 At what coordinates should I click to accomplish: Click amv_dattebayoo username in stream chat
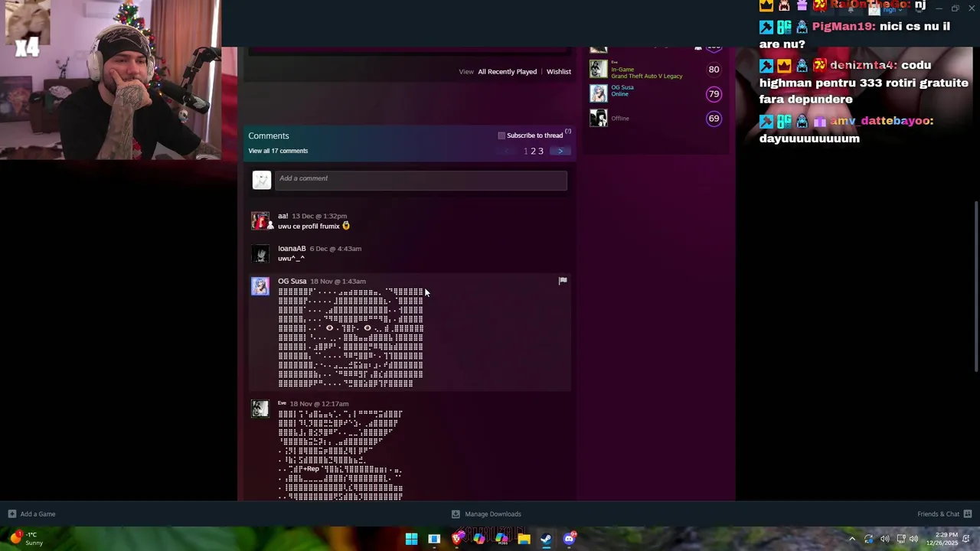882,120
